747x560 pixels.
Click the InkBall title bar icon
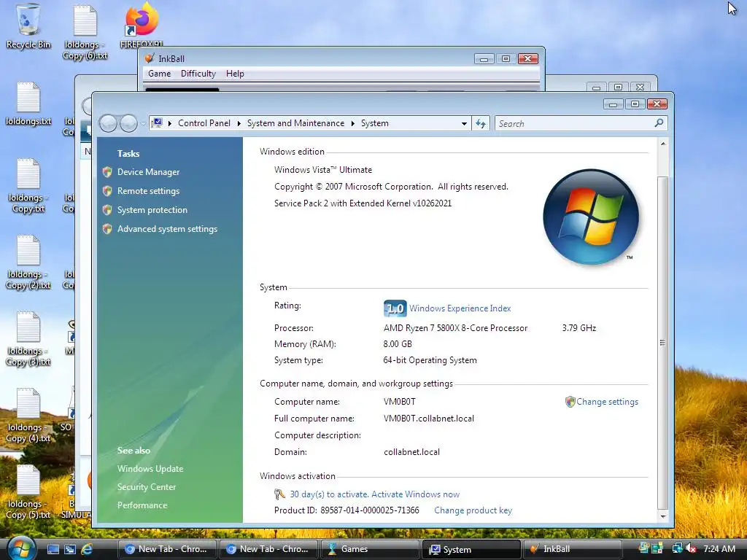(x=150, y=58)
